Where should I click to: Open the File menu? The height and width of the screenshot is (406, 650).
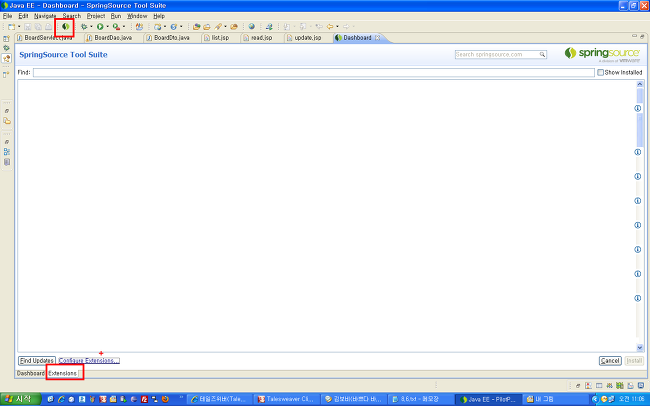coord(7,16)
